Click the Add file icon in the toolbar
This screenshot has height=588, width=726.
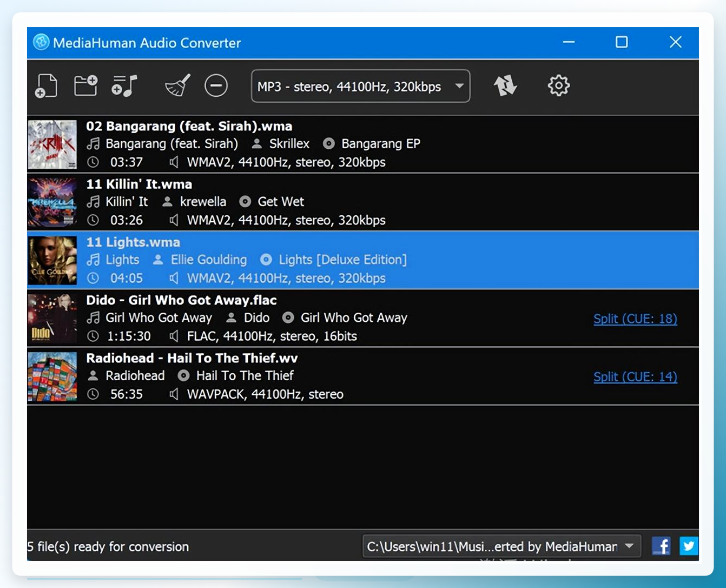click(x=46, y=86)
